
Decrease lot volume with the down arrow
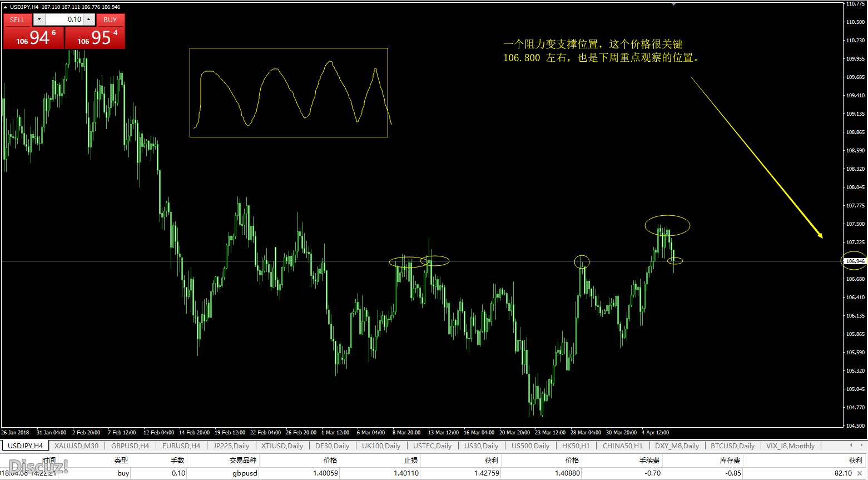[x=39, y=19]
